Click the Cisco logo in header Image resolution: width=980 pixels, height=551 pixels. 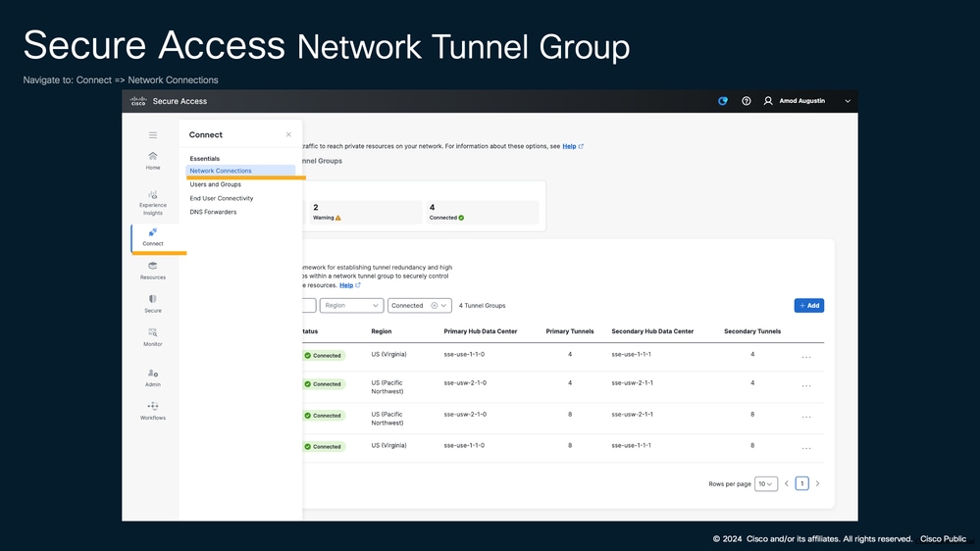(138, 101)
